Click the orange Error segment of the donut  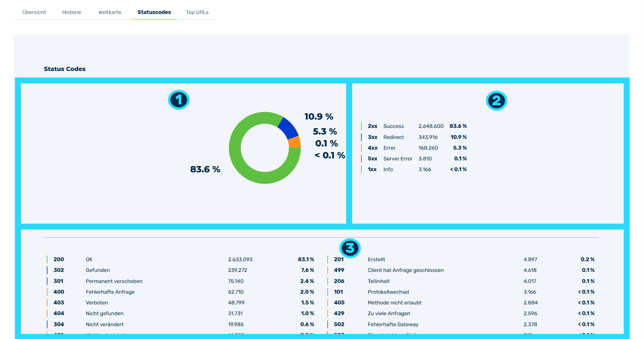coord(295,142)
